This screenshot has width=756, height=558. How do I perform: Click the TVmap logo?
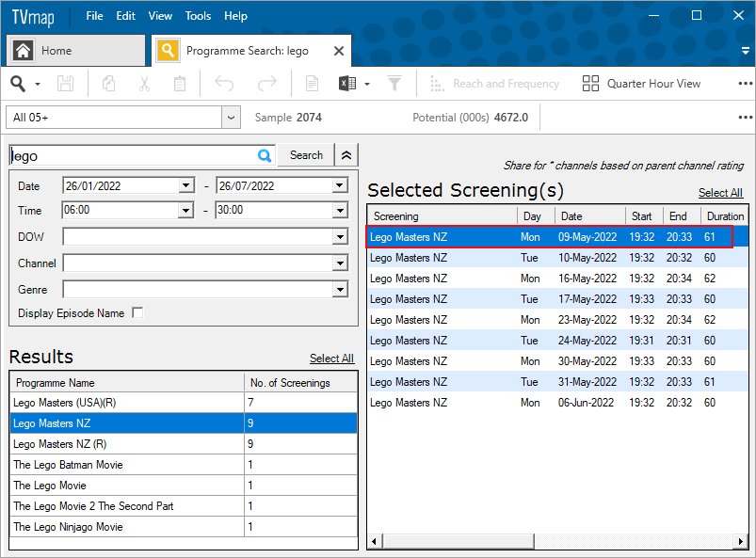click(x=33, y=17)
